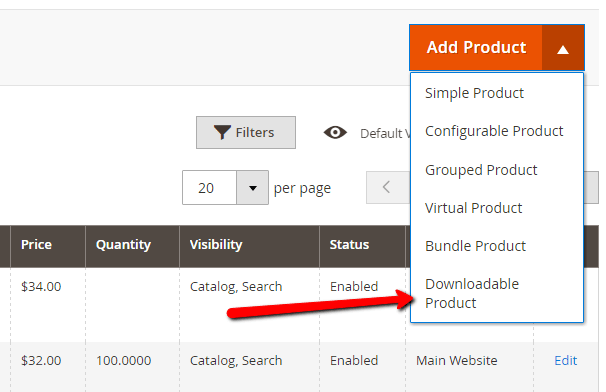Click Edit link for $32.00 product
Image resolution: width=606 pixels, height=392 pixels.
tap(565, 361)
